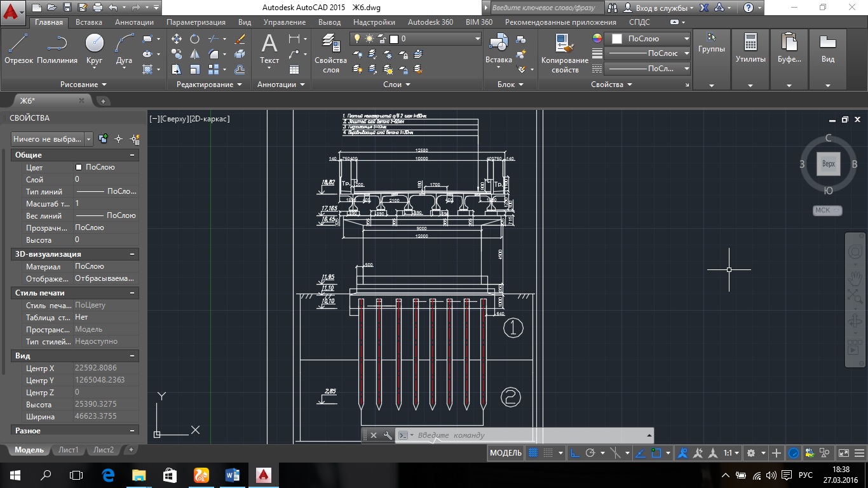Image resolution: width=868 pixels, height=488 pixels.
Task: Open customization menu in status bar
Action: (x=861, y=453)
